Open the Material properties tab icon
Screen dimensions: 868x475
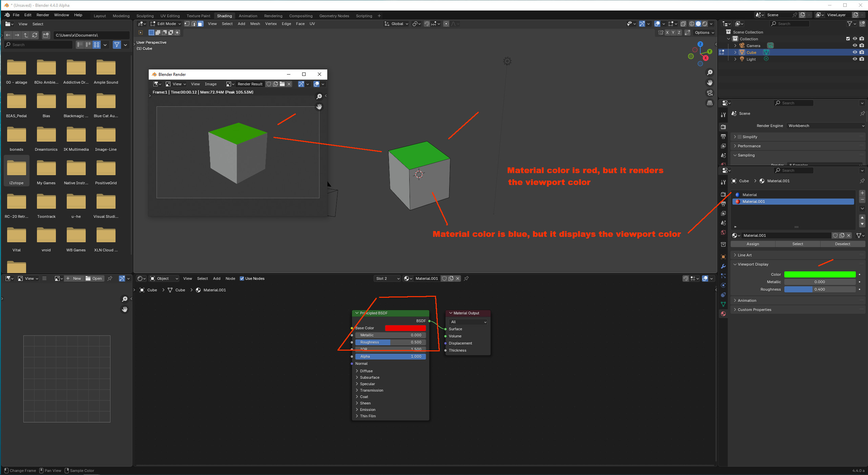tap(723, 314)
